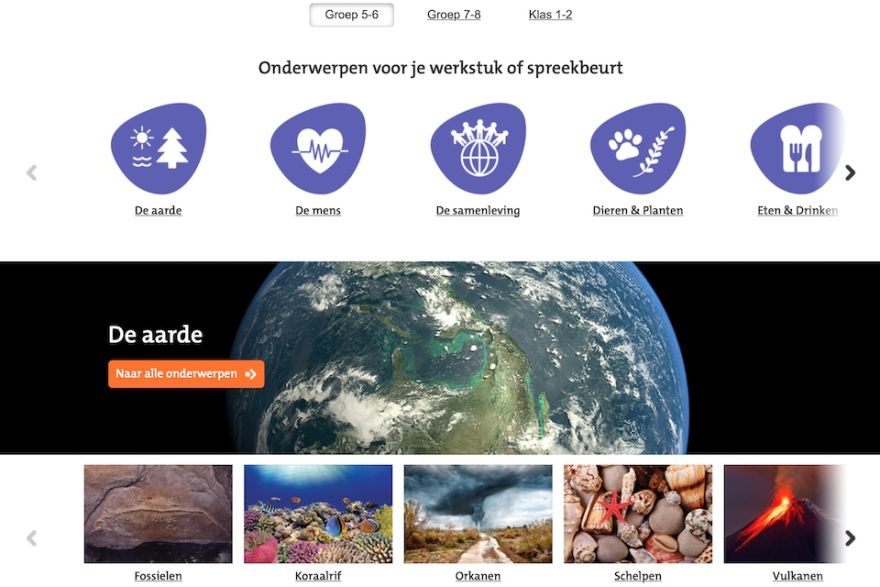This screenshot has height=587, width=880.
Task: Choose the Dieren & Planten paw icon
Action: click(x=638, y=148)
